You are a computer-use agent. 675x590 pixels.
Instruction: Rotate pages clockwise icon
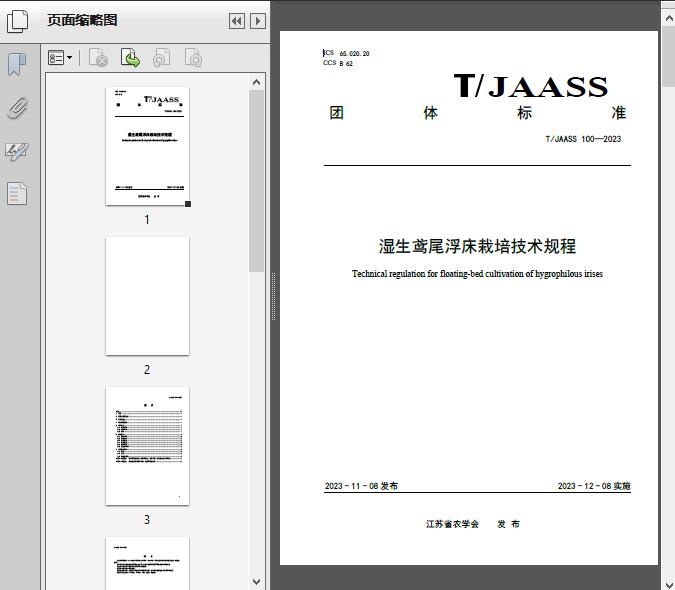coord(193,57)
